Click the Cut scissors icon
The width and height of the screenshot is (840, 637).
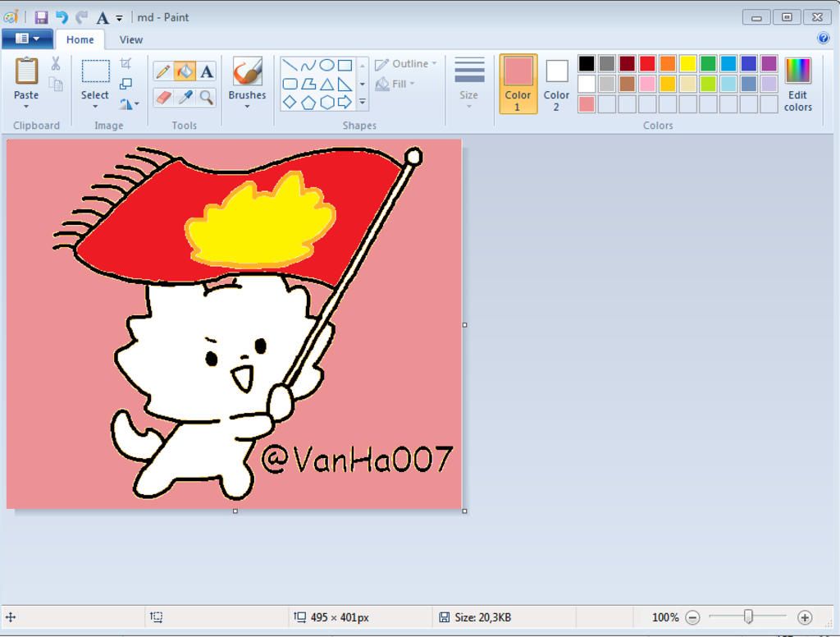(56, 64)
